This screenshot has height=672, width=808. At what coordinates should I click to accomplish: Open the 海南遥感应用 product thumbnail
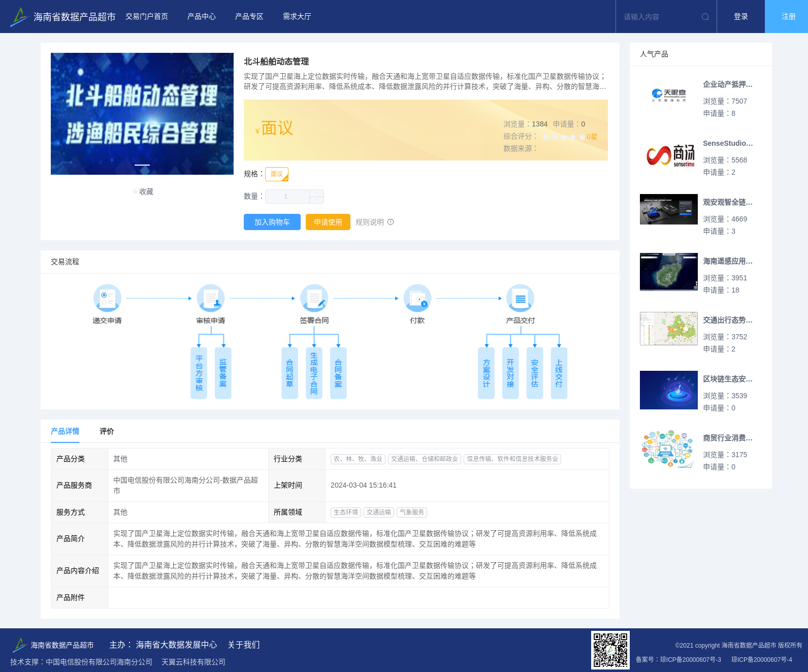pyautogui.click(x=669, y=272)
